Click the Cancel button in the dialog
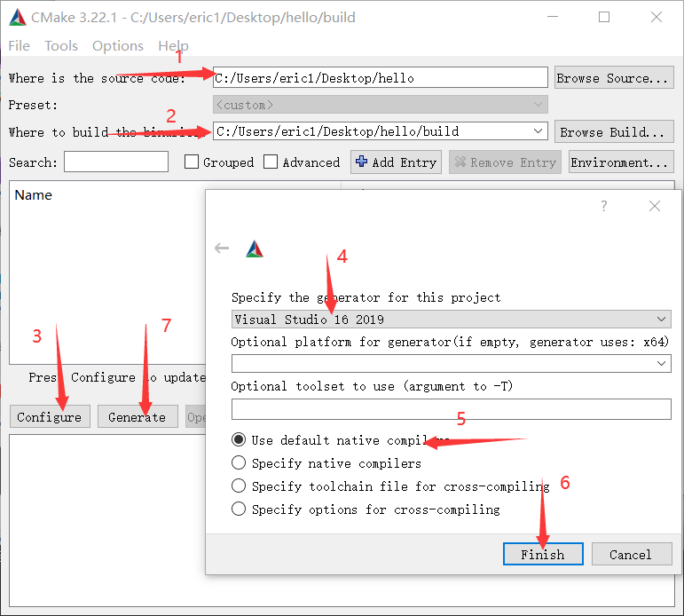 point(632,554)
